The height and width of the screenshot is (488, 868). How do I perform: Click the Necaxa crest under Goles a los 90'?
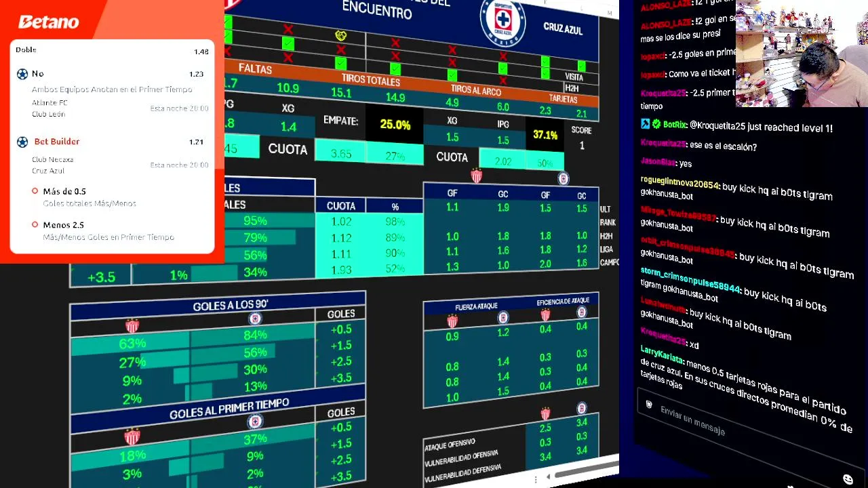coord(132,327)
